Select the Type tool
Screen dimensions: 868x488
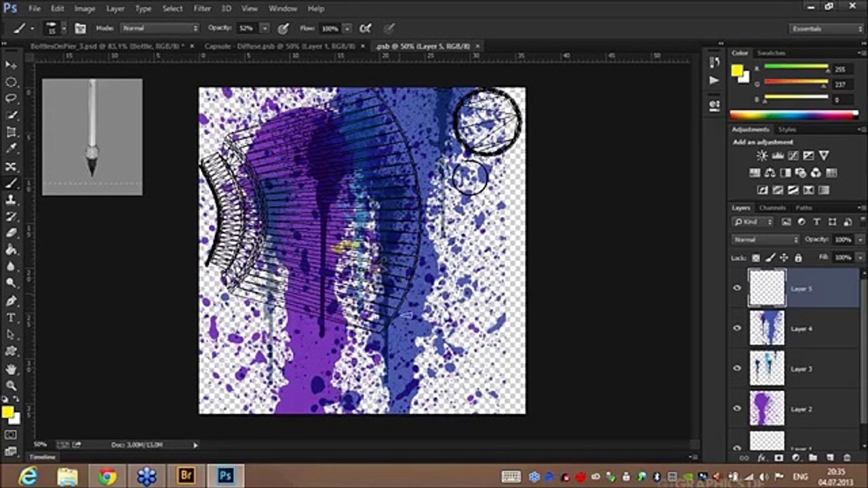click(x=12, y=318)
